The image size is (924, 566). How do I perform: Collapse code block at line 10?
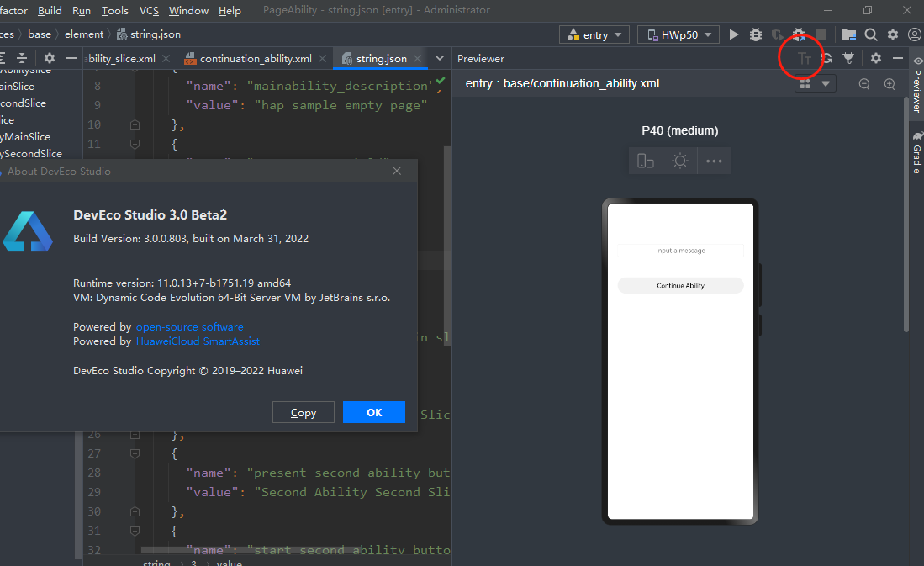(135, 125)
